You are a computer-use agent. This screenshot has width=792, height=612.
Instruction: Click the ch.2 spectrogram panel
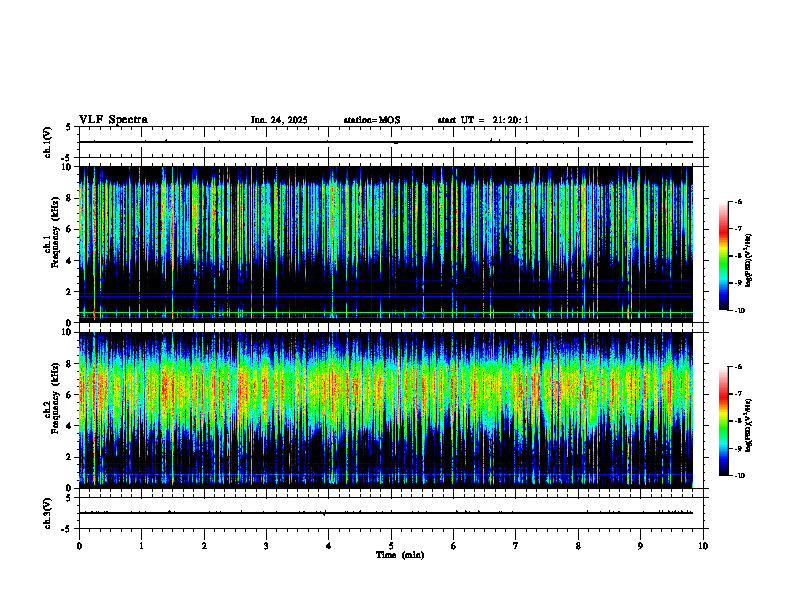[386, 410]
